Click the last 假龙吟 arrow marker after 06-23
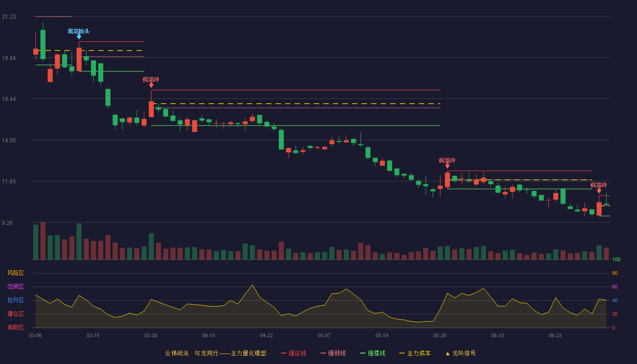The image size is (637, 364). tap(599, 190)
